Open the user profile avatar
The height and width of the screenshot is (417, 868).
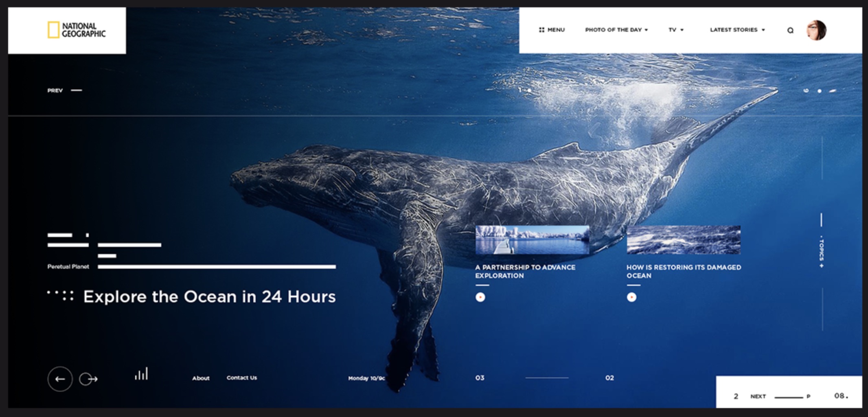(x=816, y=30)
